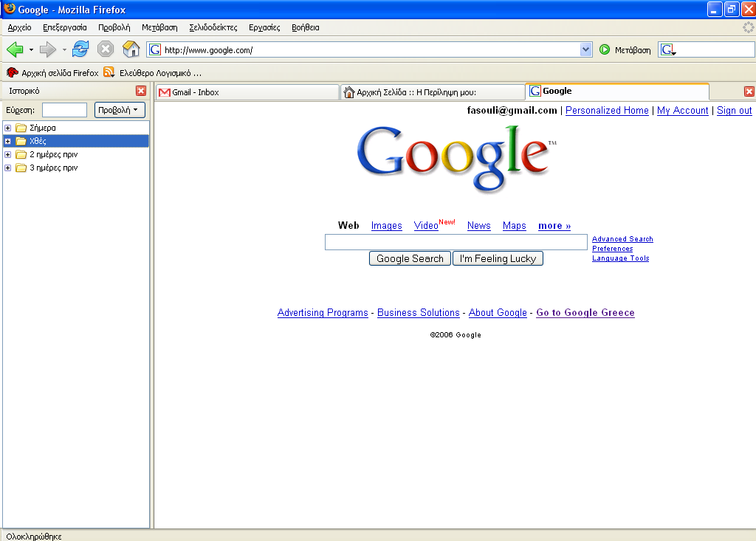
Task: Click the Personalized Home link
Action: pyautogui.click(x=607, y=111)
